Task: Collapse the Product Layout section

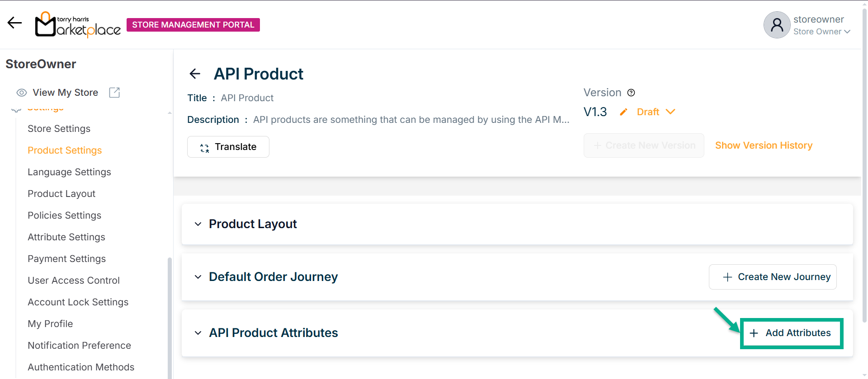Action: point(198,224)
